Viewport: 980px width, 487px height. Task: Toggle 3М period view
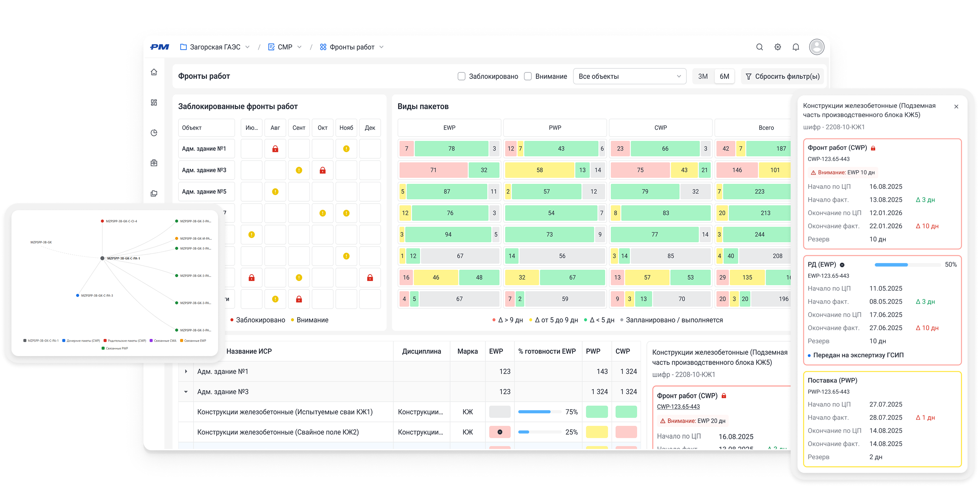coord(703,76)
